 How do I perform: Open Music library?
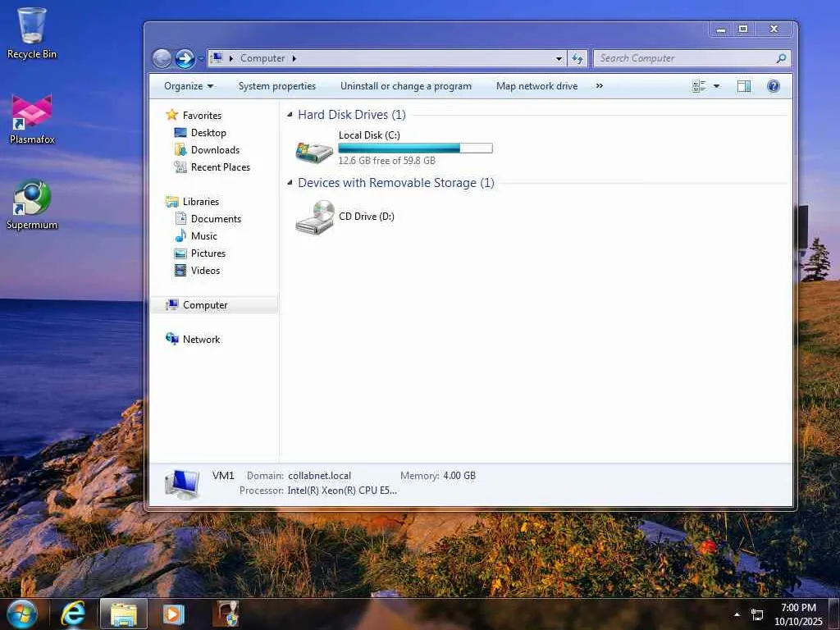(x=195, y=235)
